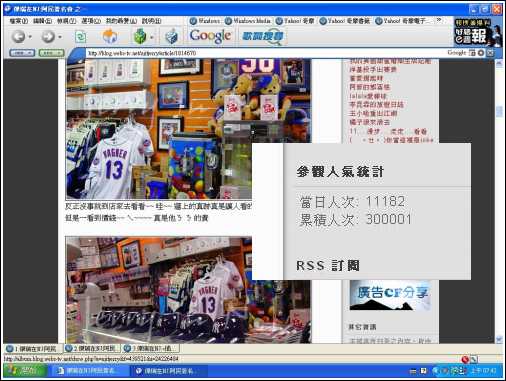The height and width of the screenshot is (381, 506).
Task: Switch to the third browser tab at bottom
Action: 151,349
